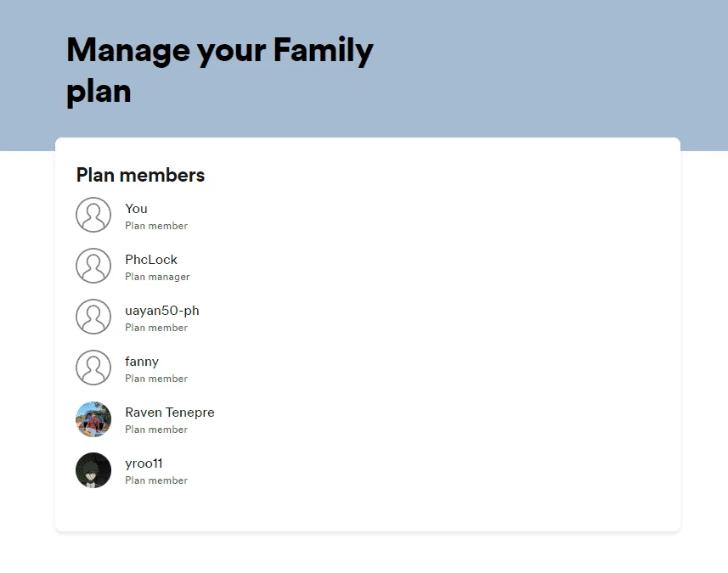Click the name 'You' in members list
728x573 pixels.
pyautogui.click(x=136, y=209)
